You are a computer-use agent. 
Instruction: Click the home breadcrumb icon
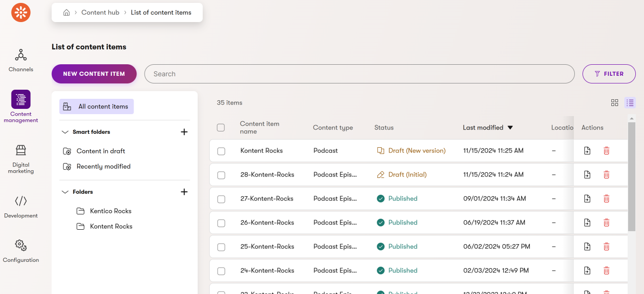67,12
